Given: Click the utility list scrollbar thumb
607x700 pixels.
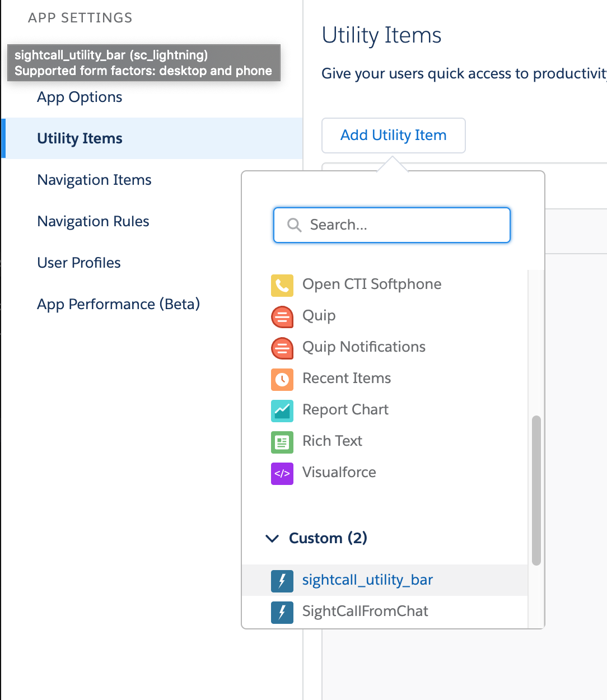Looking at the screenshot, I should tap(536, 491).
